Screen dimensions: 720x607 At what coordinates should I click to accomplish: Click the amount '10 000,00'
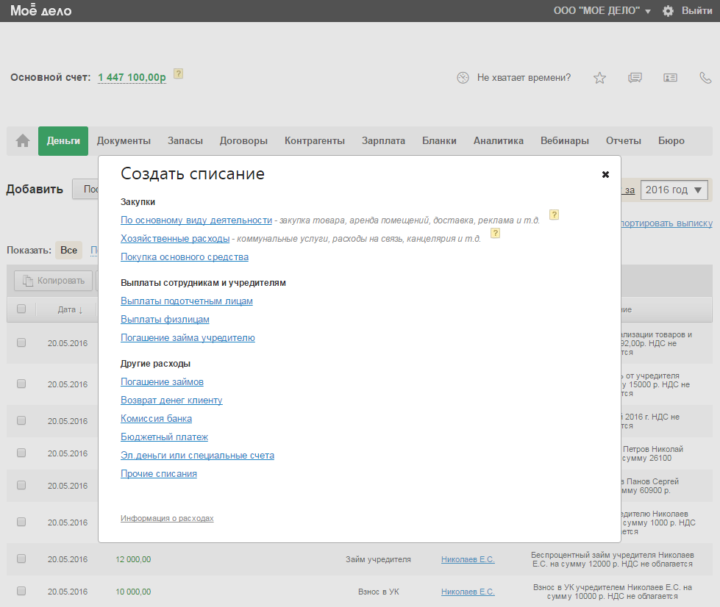click(133, 591)
